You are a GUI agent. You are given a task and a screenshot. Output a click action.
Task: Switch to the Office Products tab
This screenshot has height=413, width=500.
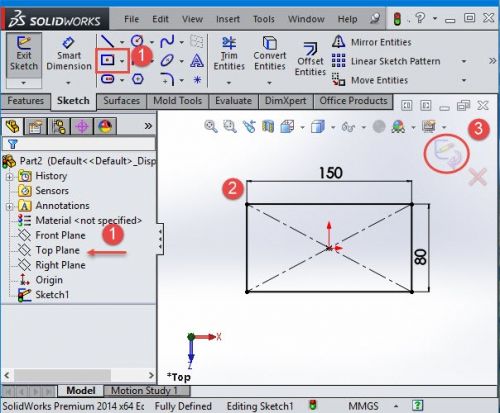tap(353, 101)
